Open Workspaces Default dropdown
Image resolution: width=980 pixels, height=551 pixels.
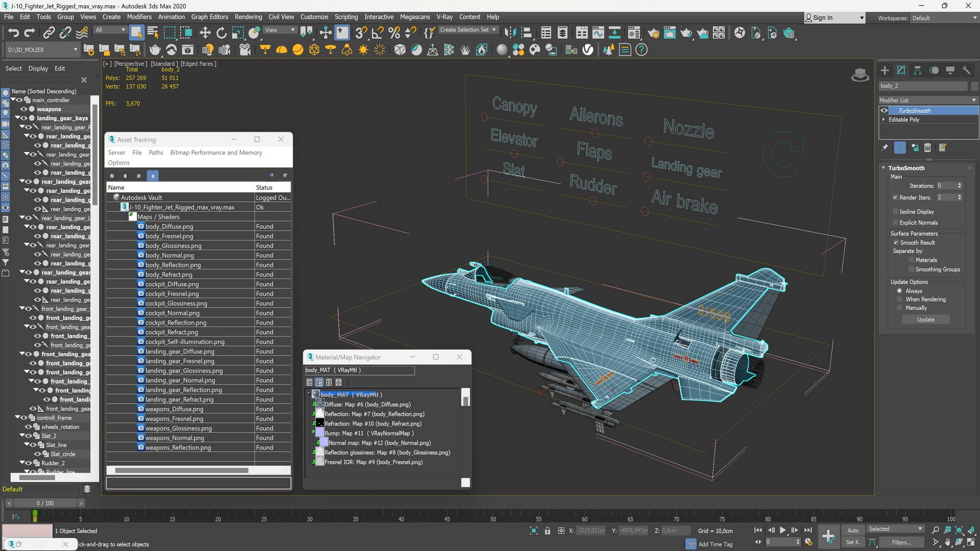[944, 18]
